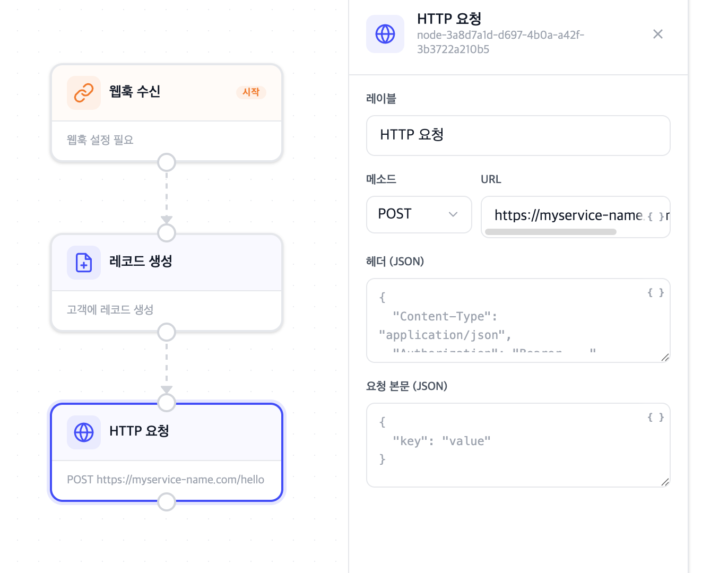Click the 레코드 생성 document icon

pyautogui.click(x=84, y=263)
